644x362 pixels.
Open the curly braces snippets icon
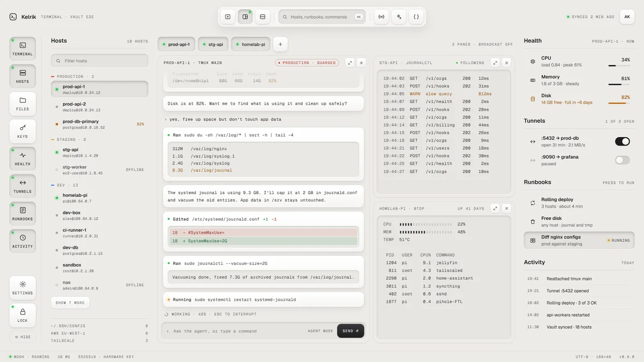[416, 17]
